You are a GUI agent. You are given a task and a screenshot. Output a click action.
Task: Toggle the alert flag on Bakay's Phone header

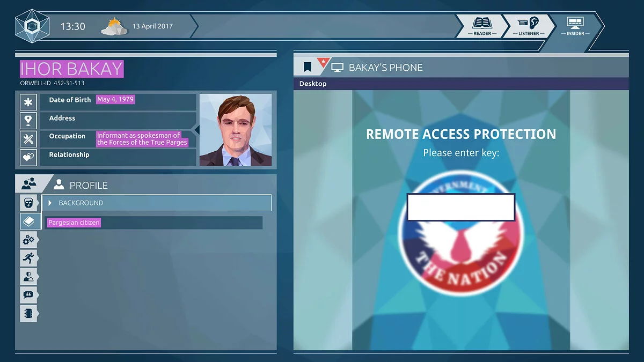click(x=324, y=61)
